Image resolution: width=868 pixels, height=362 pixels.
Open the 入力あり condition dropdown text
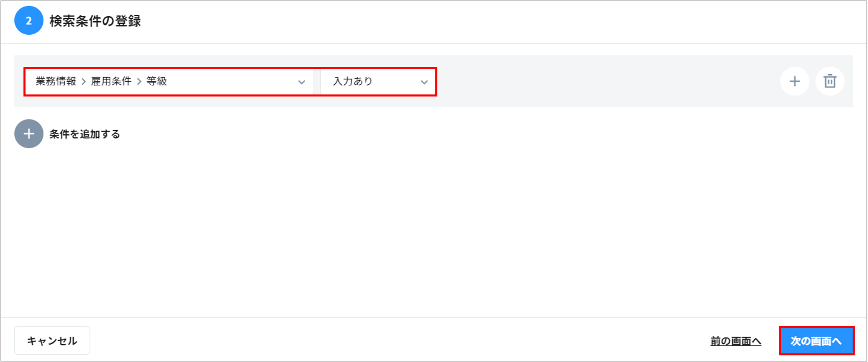(353, 81)
